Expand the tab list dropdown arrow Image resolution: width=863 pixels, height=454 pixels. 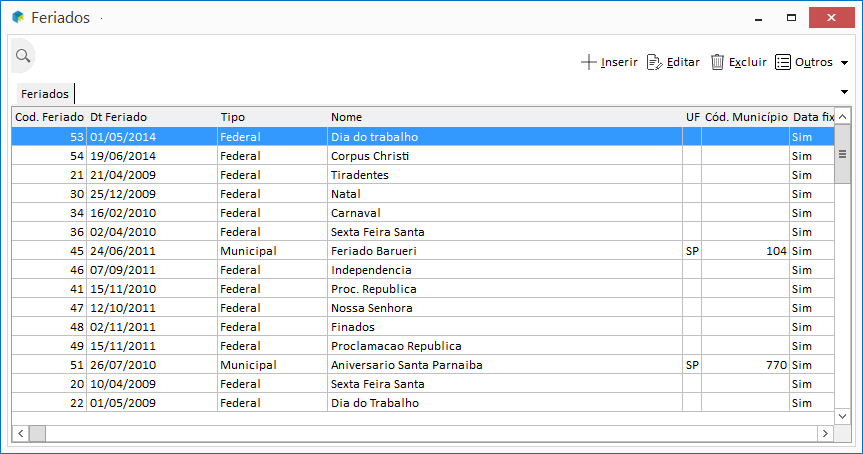coord(844,92)
